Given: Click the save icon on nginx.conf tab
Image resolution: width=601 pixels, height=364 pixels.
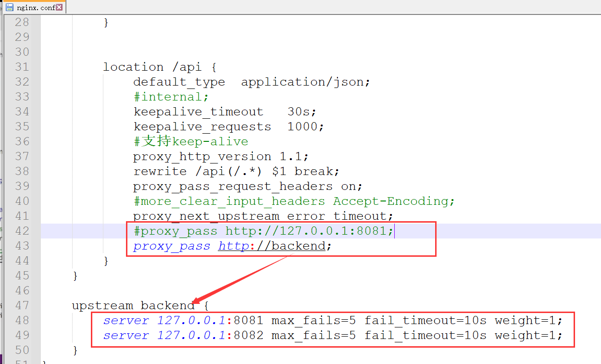Looking at the screenshot, I should click(9, 7).
